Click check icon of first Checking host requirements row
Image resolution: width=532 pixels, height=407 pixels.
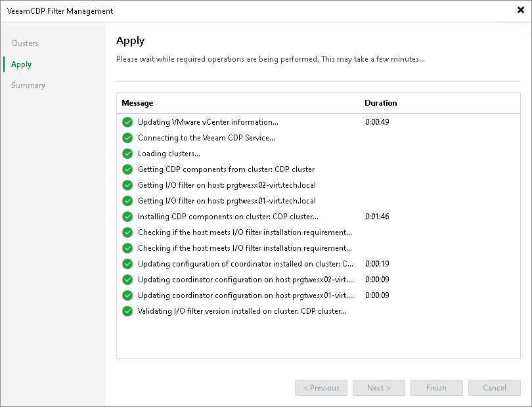point(127,232)
